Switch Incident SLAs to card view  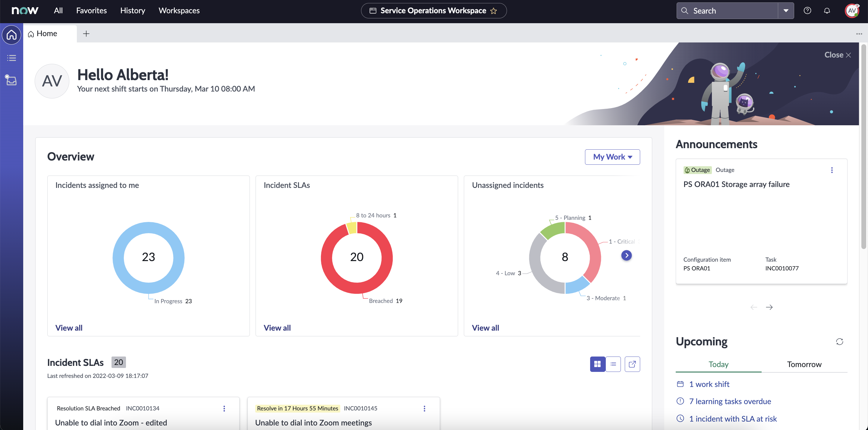pos(597,364)
